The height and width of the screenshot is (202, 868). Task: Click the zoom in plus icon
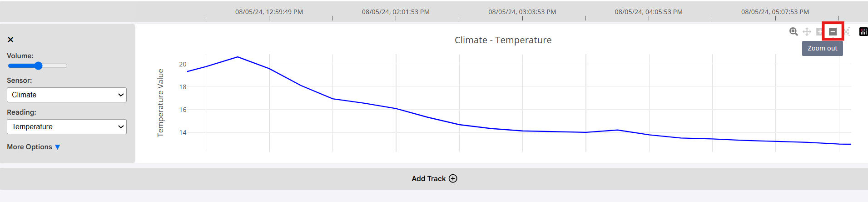pos(819,31)
